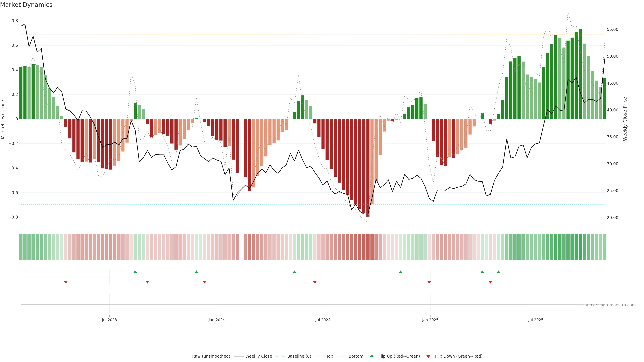Click the red flip-down marker just before Jan 2025

tap(429, 282)
